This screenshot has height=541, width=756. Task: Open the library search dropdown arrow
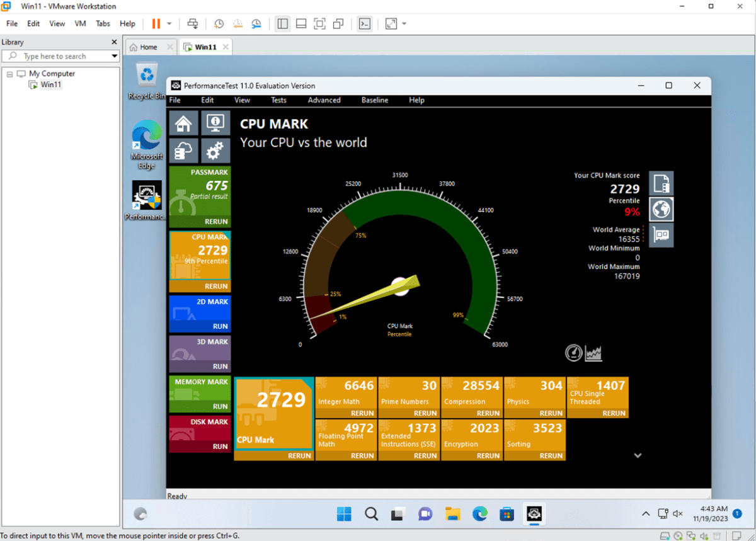pos(115,56)
